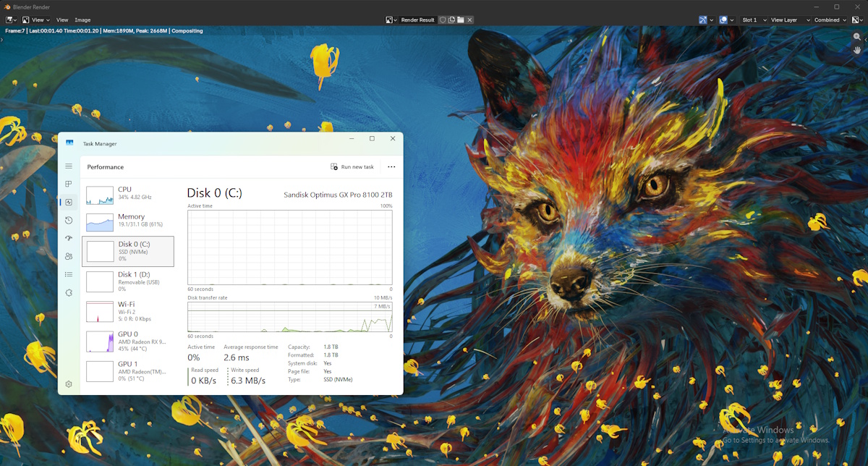Open the Combined render pass dropdown
868x466 pixels.
pos(830,20)
